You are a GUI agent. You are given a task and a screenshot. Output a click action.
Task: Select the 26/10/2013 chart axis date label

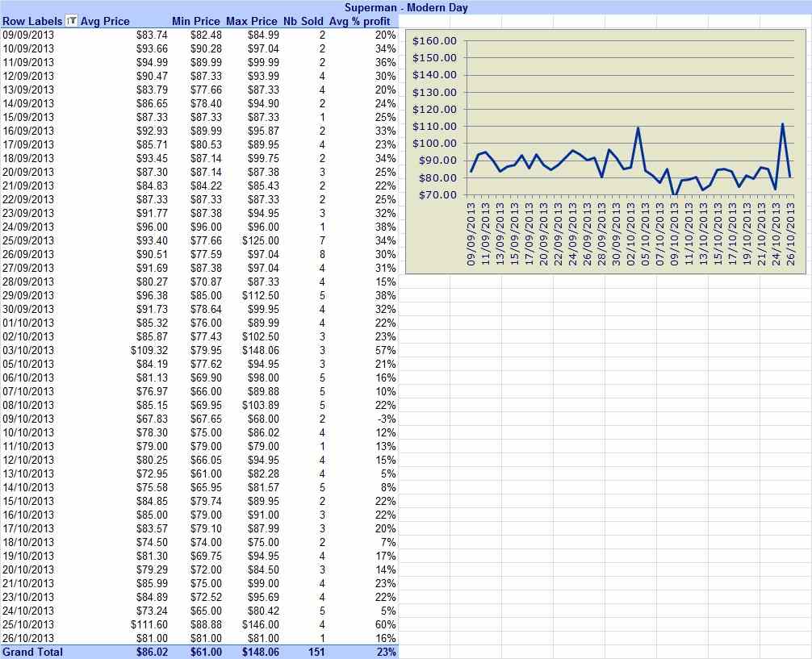click(x=790, y=234)
